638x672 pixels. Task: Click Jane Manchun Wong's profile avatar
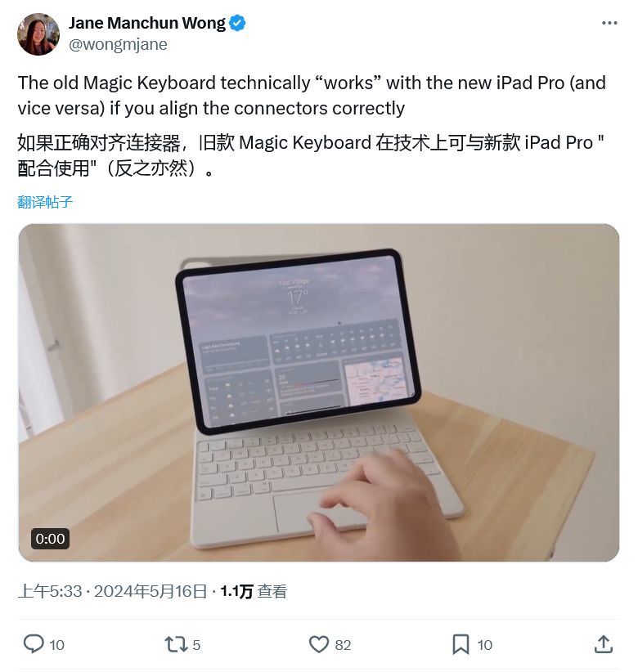(38, 34)
